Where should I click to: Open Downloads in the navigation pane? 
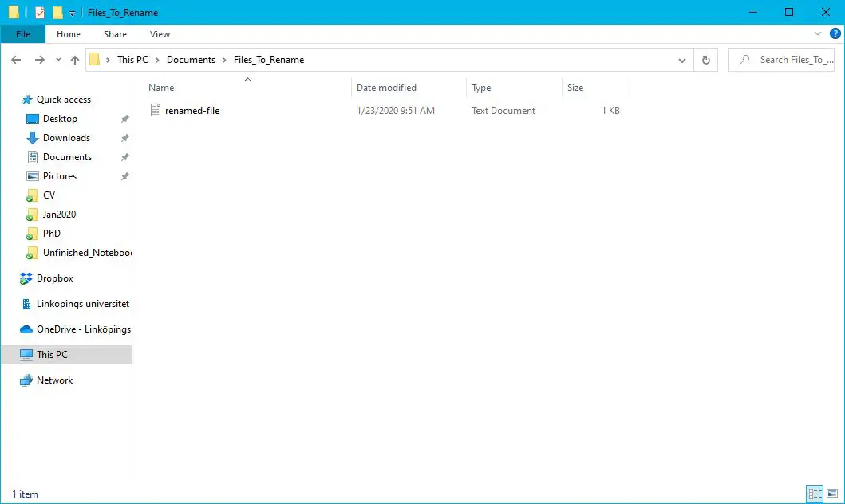(66, 138)
